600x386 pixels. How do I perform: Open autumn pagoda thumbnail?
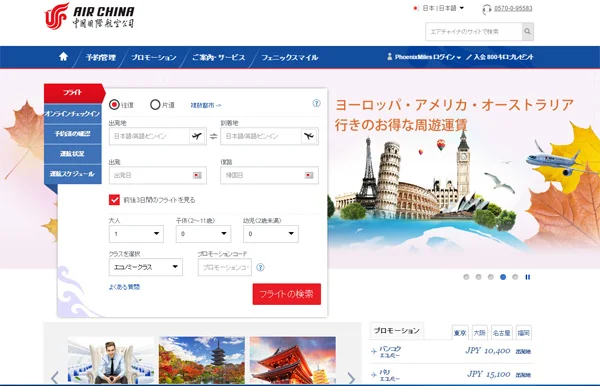[x=202, y=360]
